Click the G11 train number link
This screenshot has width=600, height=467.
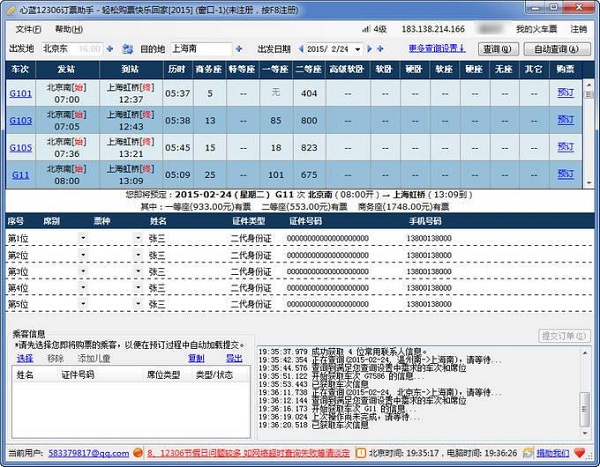pyautogui.click(x=20, y=175)
